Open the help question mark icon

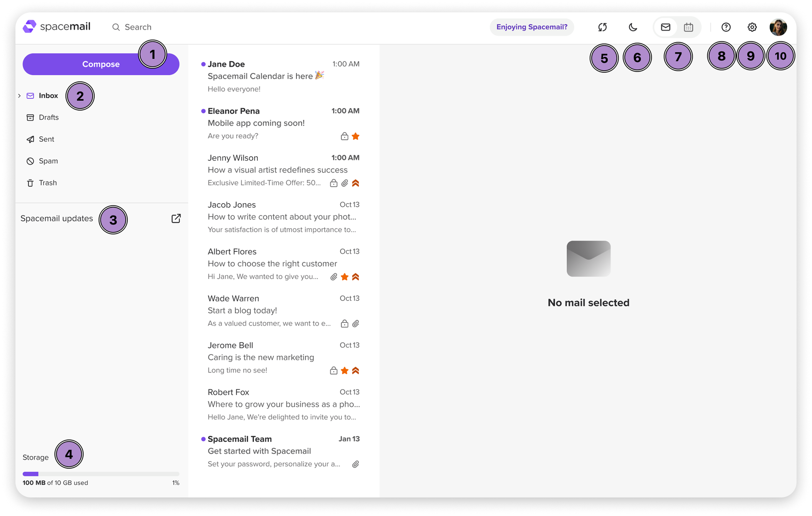tap(726, 27)
